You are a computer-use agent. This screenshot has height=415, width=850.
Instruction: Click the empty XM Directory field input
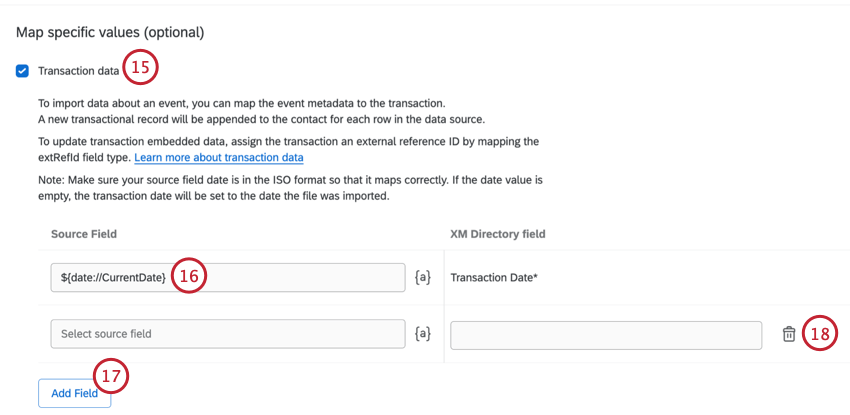606,335
